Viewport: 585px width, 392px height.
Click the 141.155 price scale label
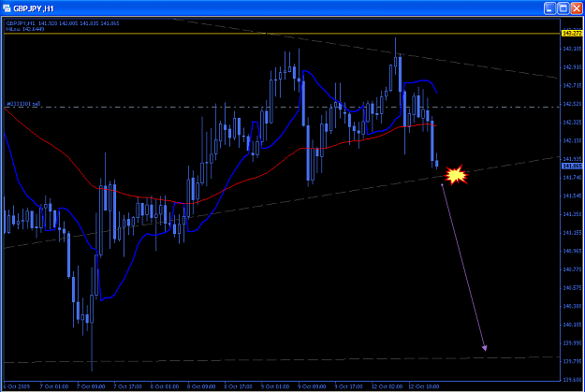click(572, 233)
